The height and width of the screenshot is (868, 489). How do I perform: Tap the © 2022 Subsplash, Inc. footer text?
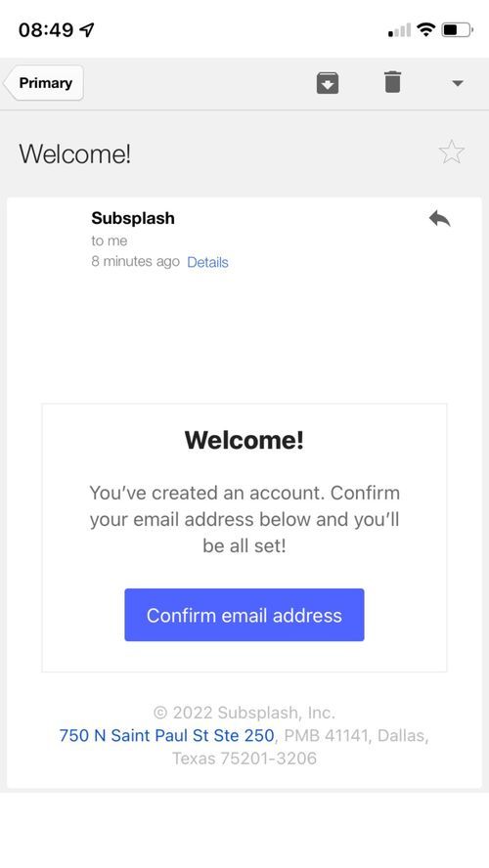pos(244,713)
